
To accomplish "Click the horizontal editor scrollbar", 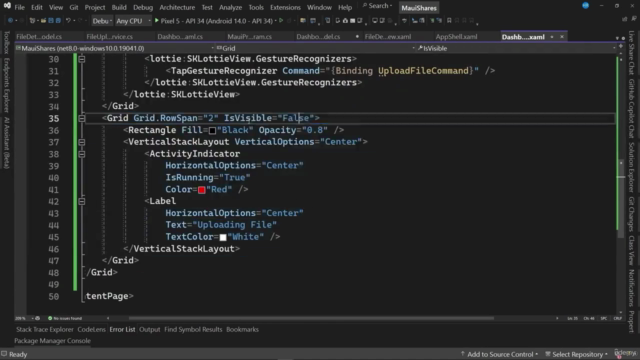I will point(311,318).
